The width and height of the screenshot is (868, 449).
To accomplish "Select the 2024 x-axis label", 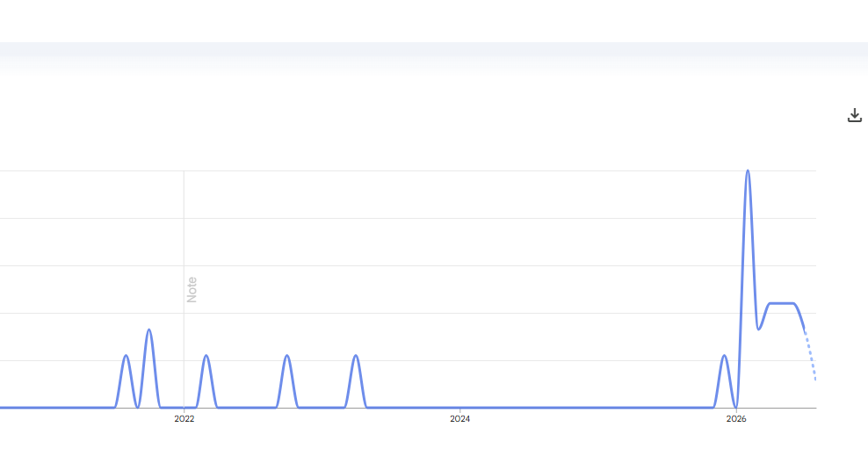I will tap(460, 419).
